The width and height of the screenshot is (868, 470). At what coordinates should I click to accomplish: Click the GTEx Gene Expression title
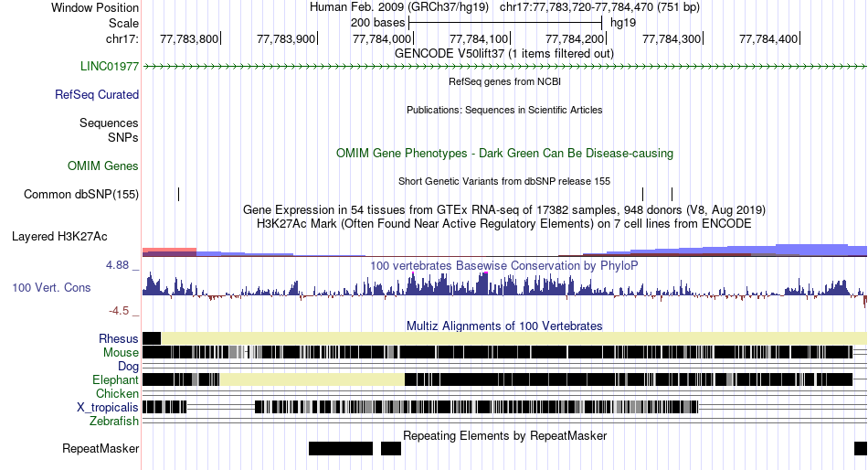(x=504, y=210)
